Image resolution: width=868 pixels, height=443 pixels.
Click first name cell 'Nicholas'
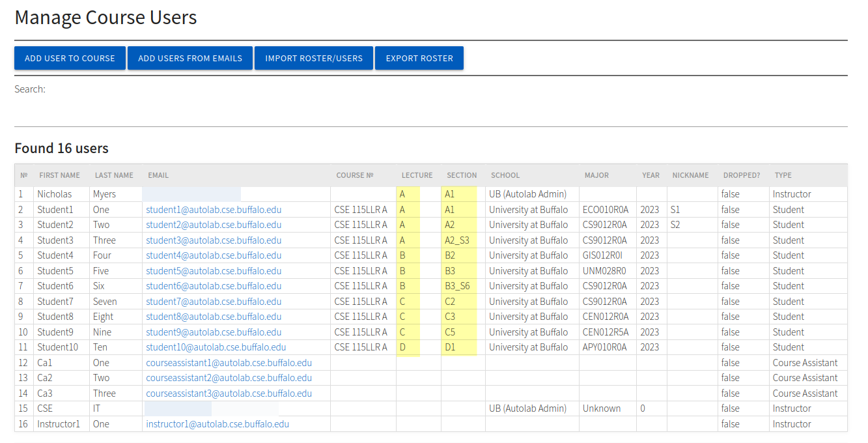pyautogui.click(x=55, y=194)
